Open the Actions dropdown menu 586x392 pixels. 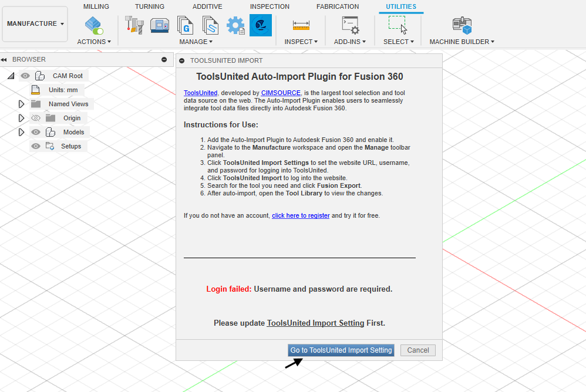coord(94,42)
